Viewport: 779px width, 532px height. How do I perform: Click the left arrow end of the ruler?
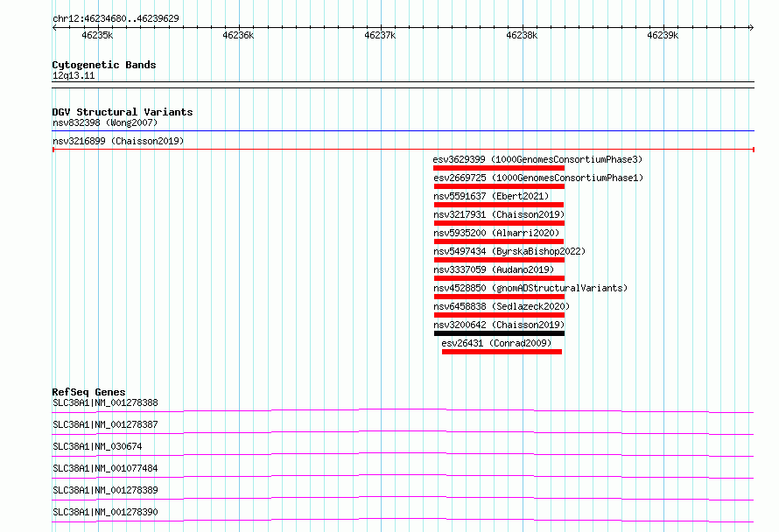55,27
